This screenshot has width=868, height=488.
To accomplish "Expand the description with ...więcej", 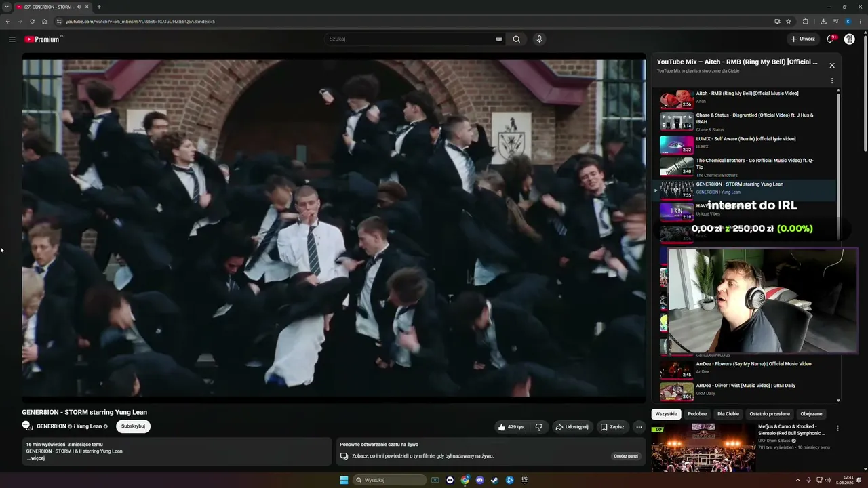I will [35, 458].
